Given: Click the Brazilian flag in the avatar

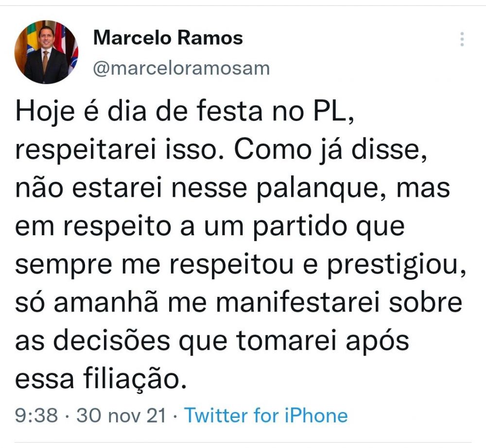Looking at the screenshot, I should click(31, 40).
